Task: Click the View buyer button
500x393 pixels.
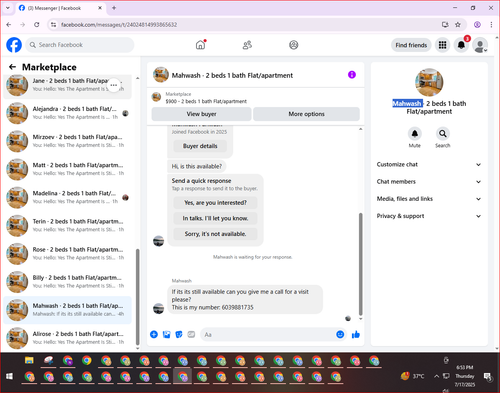Action: [x=201, y=114]
